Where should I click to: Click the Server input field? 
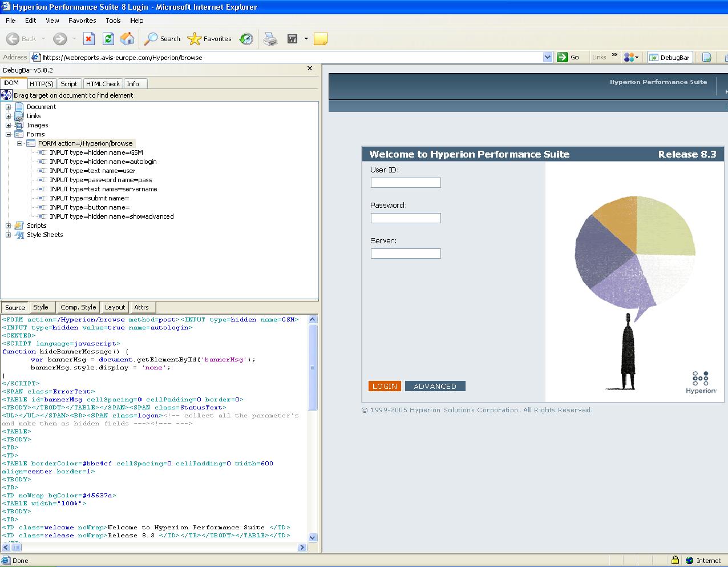tap(406, 254)
